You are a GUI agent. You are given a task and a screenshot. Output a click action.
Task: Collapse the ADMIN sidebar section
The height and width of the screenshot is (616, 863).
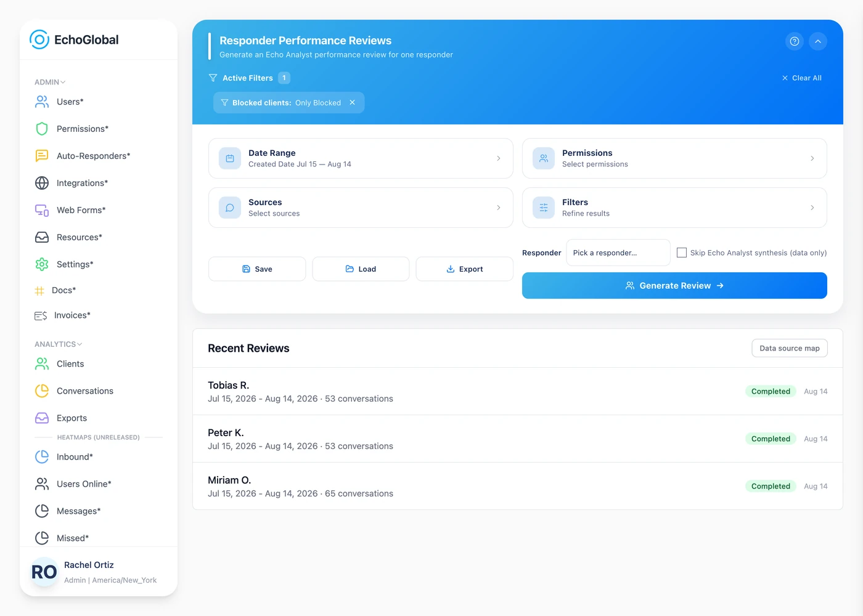50,82
